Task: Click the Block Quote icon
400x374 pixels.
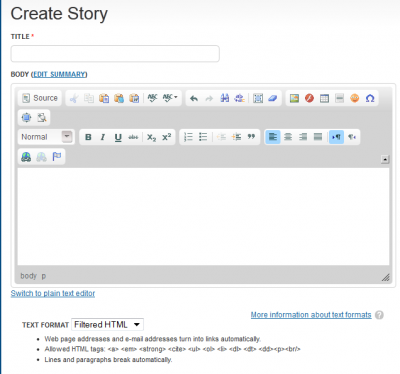Action: pyautogui.click(x=251, y=137)
